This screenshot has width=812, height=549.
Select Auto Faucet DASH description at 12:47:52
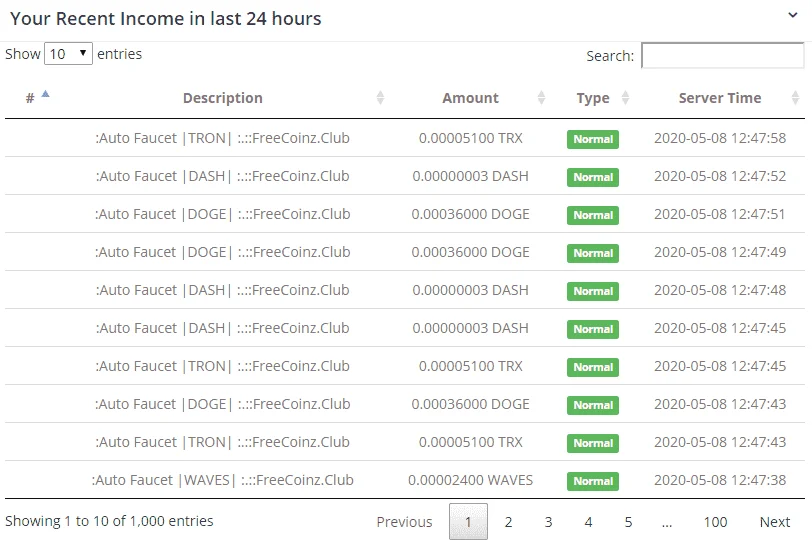point(223,176)
